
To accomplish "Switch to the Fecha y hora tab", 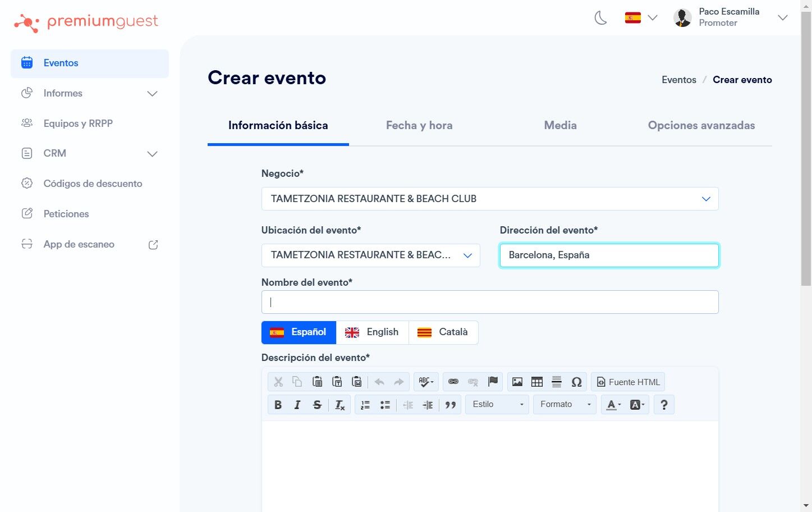I will point(419,125).
